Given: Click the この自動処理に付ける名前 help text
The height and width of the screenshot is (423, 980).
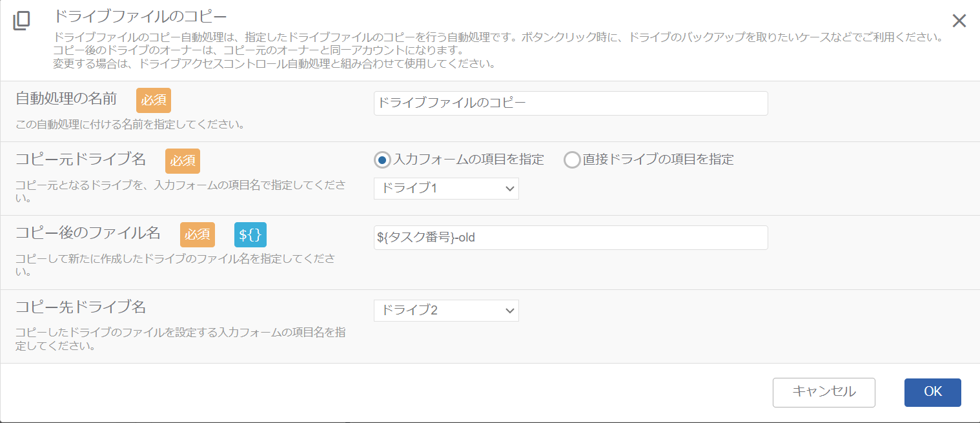Looking at the screenshot, I should [x=130, y=124].
